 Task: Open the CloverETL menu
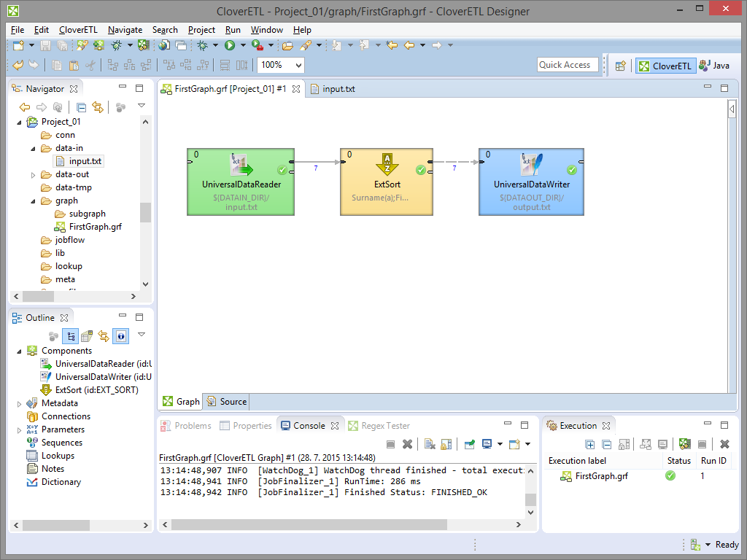[77, 30]
